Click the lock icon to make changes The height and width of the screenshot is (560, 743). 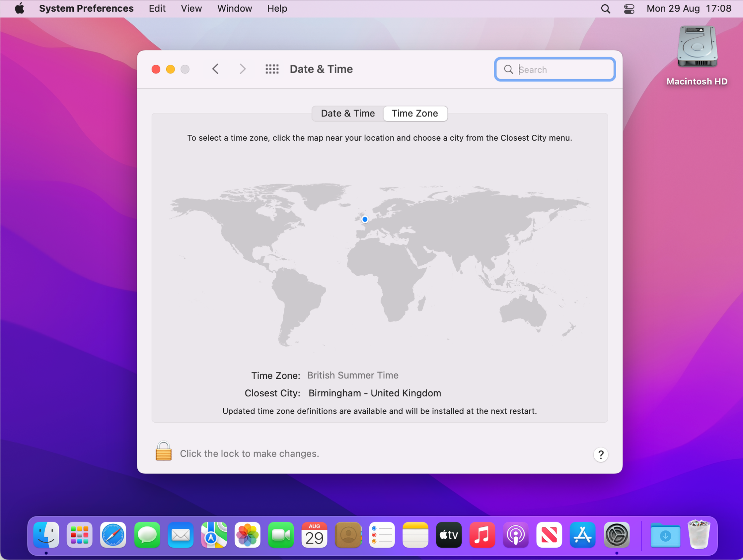163,451
